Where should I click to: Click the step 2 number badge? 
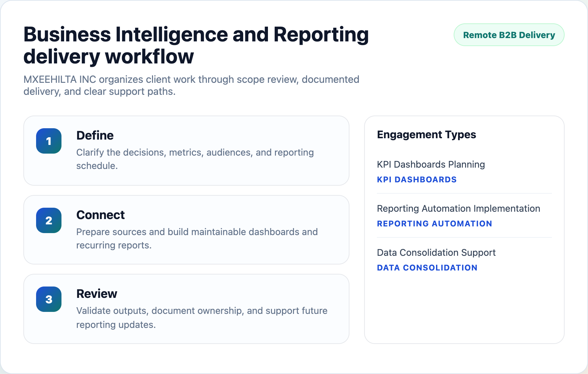[49, 220]
